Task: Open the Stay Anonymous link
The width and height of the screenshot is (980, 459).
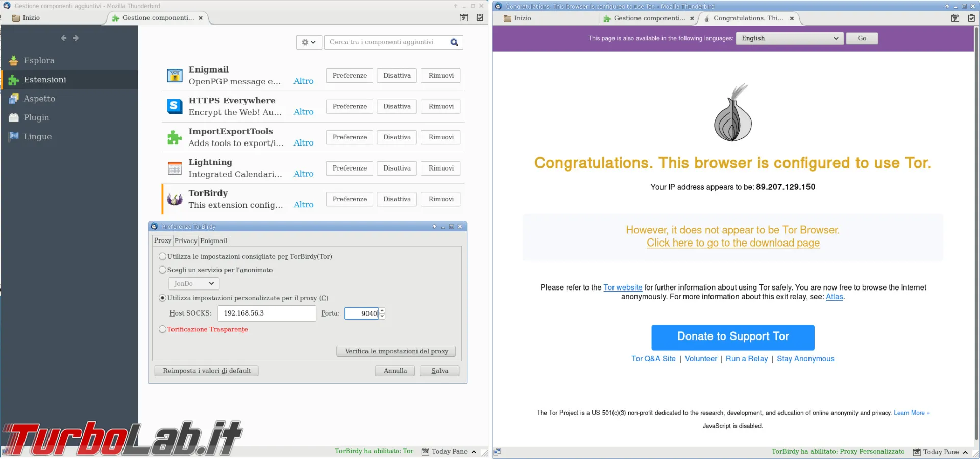Action: [x=805, y=359]
